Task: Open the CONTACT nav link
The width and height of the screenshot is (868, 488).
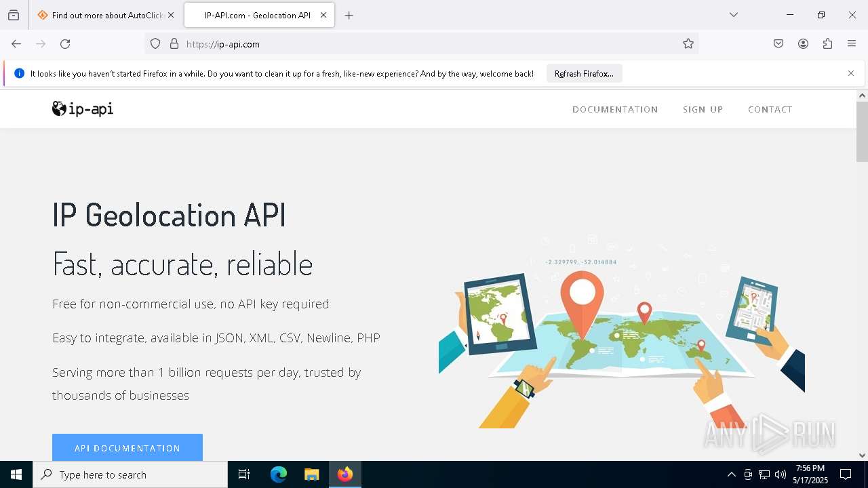Action: pyautogui.click(x=770, y=109)
